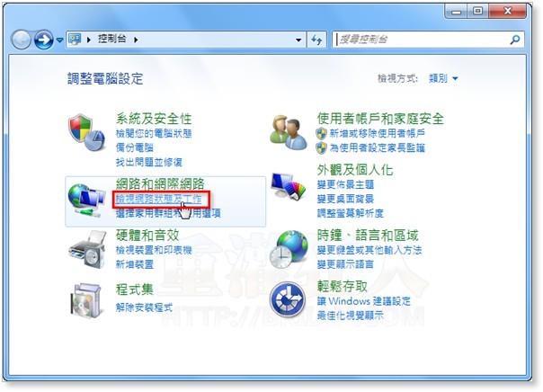Click the Network and Internet globe icon
The width and height of the screenshot is (543, 392).
pos(86,200)
